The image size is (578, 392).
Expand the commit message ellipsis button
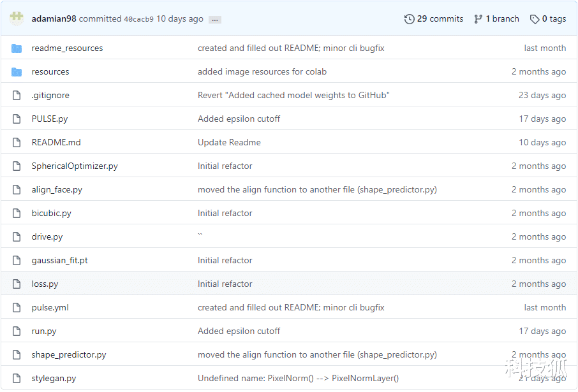(215, 19)
